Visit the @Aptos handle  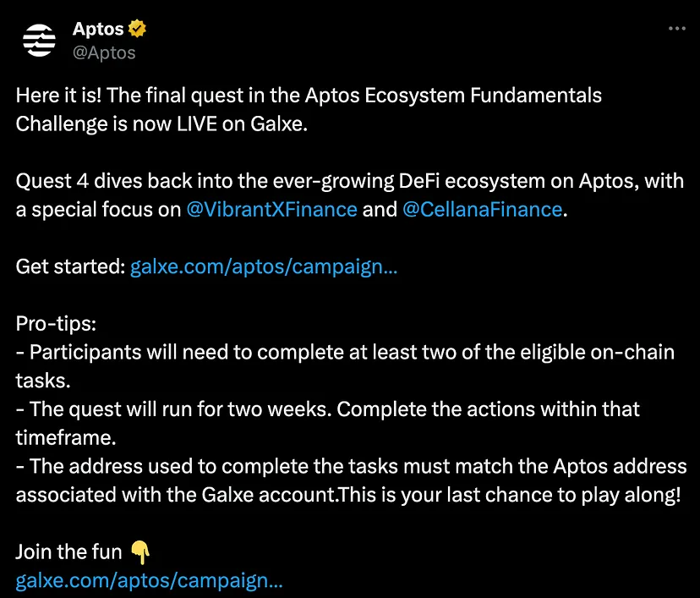[104, 52]
